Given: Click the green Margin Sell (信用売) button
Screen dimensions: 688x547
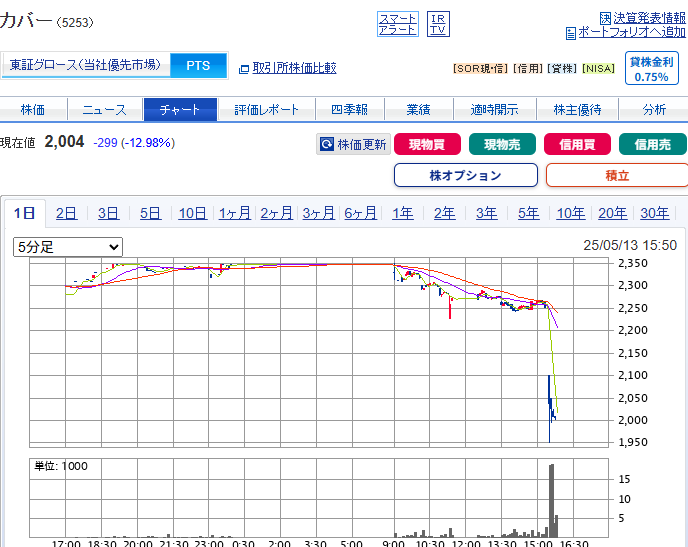Looking at the screenshot, I should click(x=652, y=144).
